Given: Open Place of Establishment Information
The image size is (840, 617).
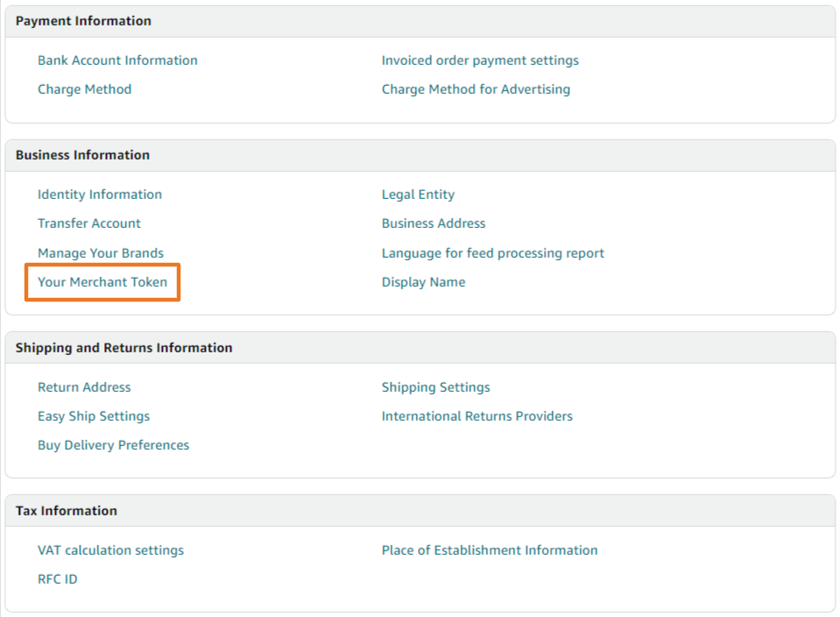Looking at the screenshot, I should click(490, 550).
